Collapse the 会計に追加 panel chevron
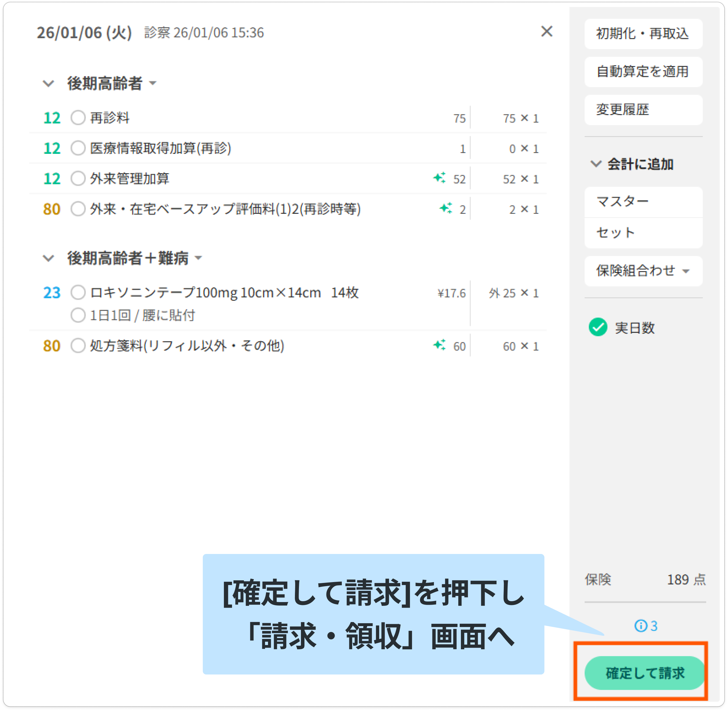This screenshot has width=728, height=711. (596, 164)
